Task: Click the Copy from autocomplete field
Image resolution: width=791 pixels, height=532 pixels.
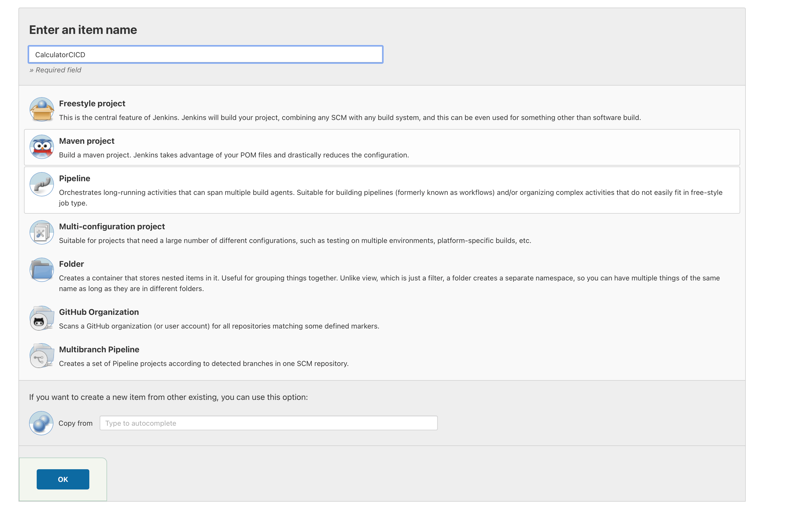Action: [268, 423]
